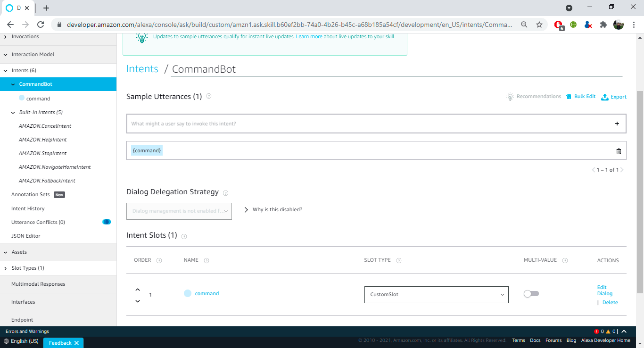Go to Intents breadcrumb link
Viewport: 644px width, 348px height.
point(142,69)
